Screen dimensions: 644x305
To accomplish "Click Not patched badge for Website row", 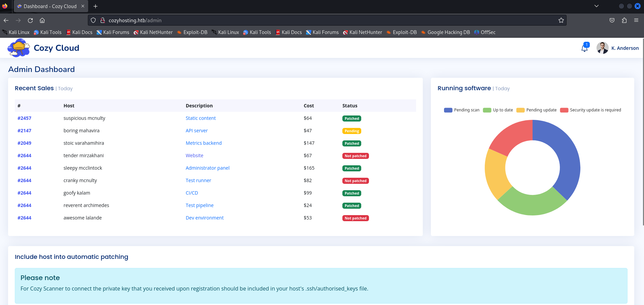I will [355, 156].
